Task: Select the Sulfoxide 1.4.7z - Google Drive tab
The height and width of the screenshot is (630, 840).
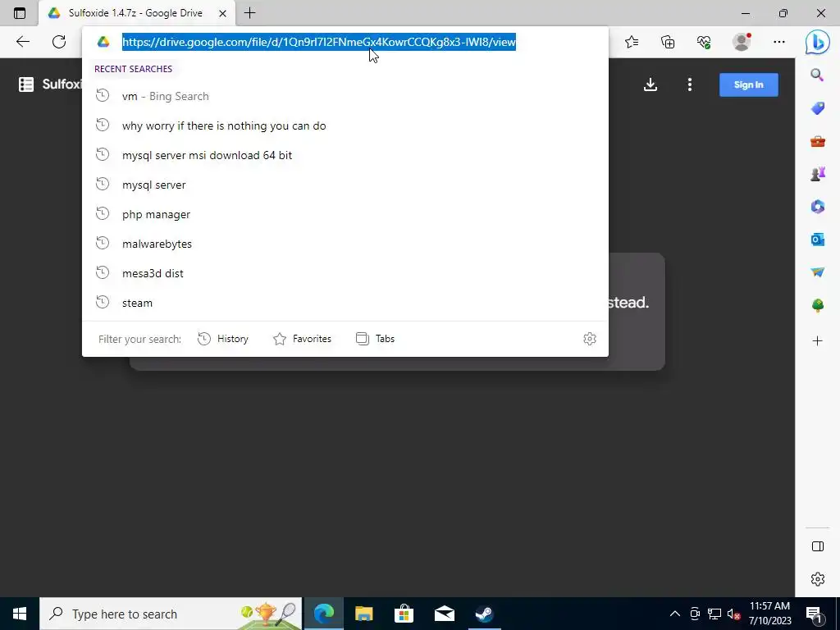Action: coord(137,13)
